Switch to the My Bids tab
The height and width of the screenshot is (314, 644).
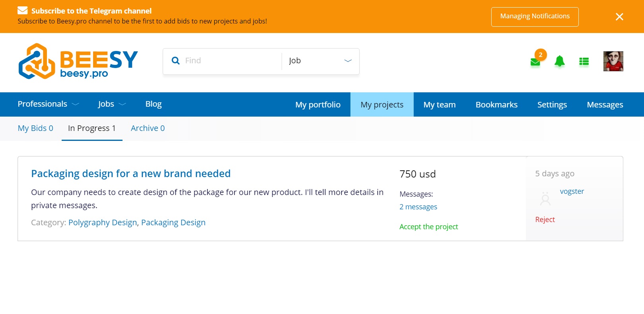35,128
